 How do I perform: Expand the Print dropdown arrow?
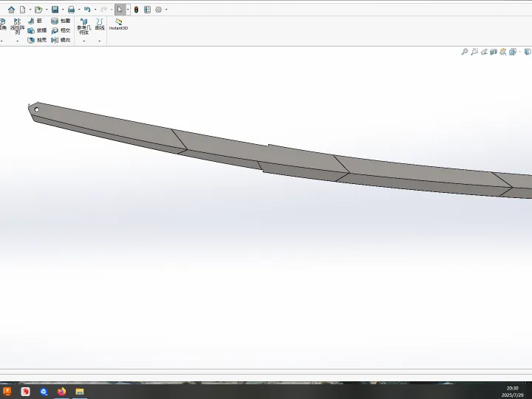click(79, 10)
